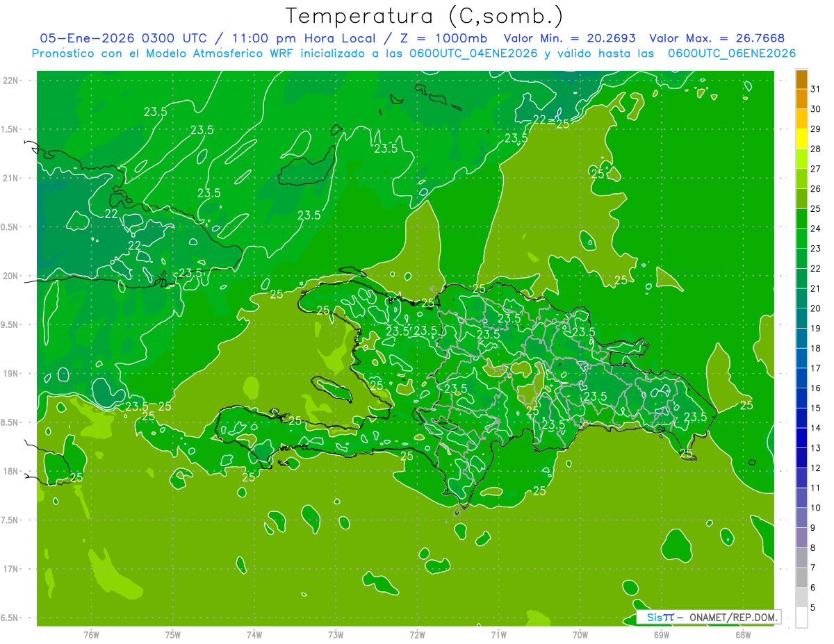Click the latitude label "18N"
The height and width of the screenshot is (644, 834).
point(10,472)
